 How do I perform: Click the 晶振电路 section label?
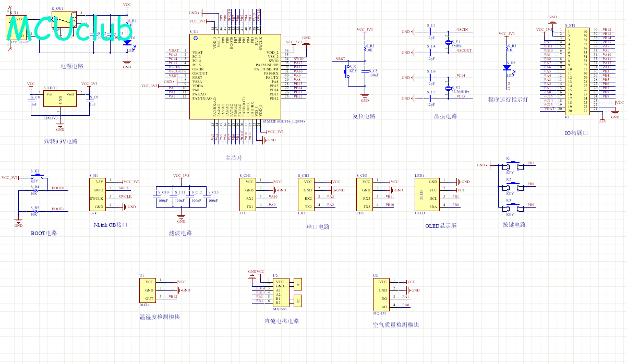coord(445,116)
